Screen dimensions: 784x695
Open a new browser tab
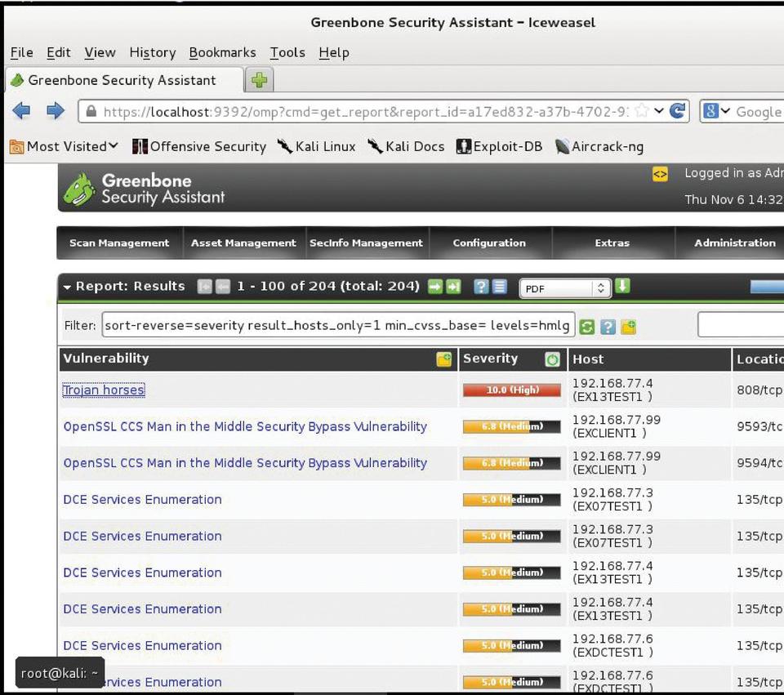point(259,80)
